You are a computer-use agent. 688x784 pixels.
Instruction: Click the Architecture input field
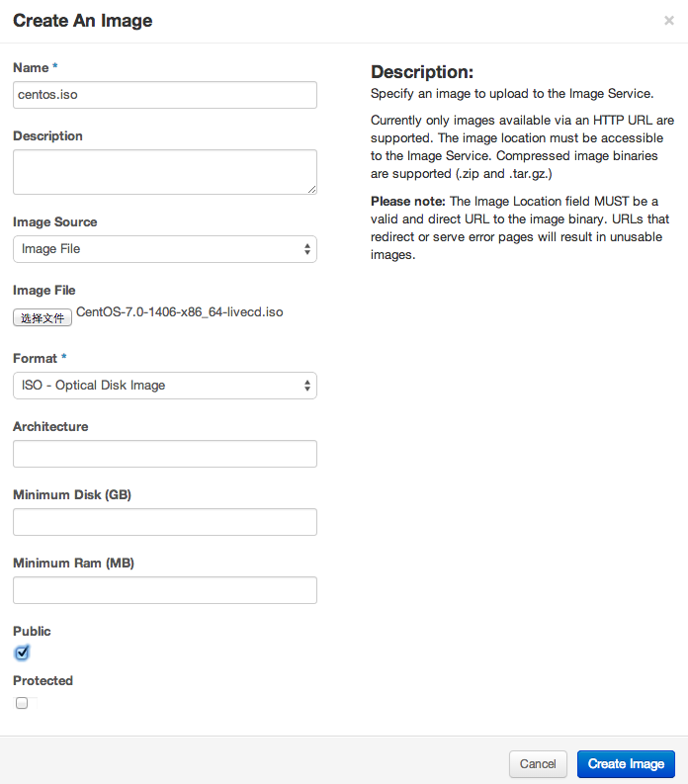(x=165, y=454)
